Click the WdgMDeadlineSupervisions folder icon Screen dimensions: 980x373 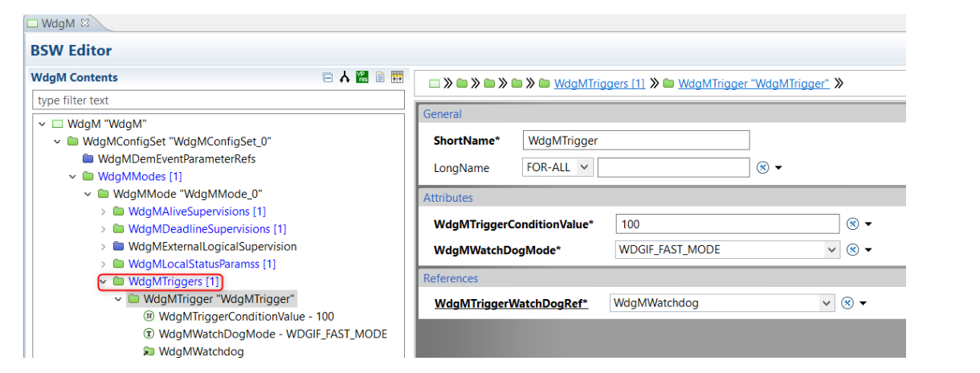pyautogui.click(x=118, y=229)
